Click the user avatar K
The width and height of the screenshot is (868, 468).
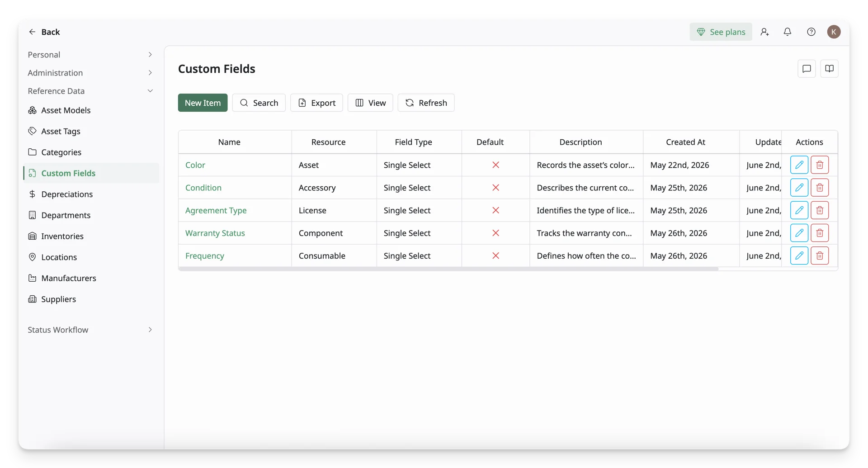tap(834, 32)
